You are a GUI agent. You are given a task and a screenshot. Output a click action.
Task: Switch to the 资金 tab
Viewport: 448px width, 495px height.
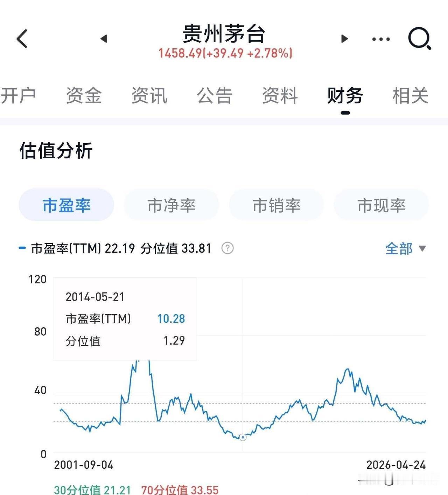tap(84, 96)
